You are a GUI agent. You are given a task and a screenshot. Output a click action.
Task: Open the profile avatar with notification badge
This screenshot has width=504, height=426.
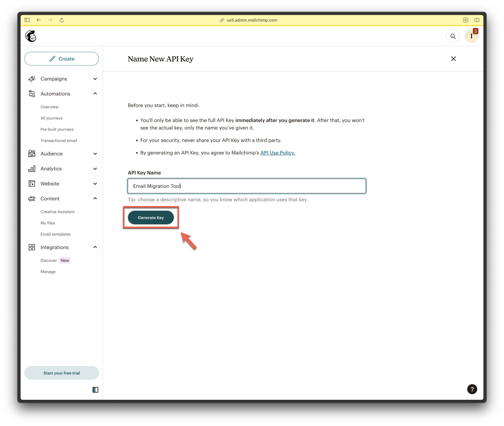471,36
